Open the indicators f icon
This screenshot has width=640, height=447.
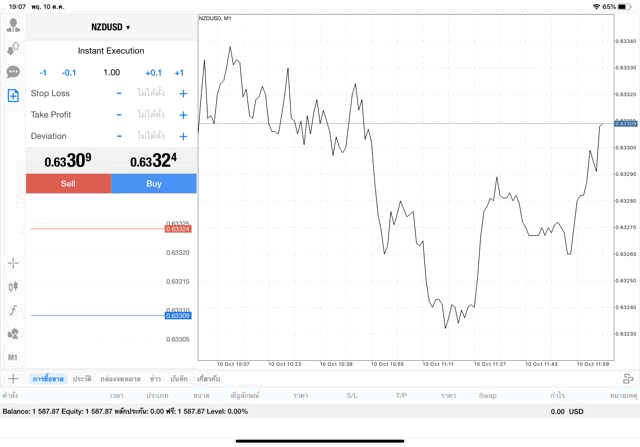(x=13, y=311)
